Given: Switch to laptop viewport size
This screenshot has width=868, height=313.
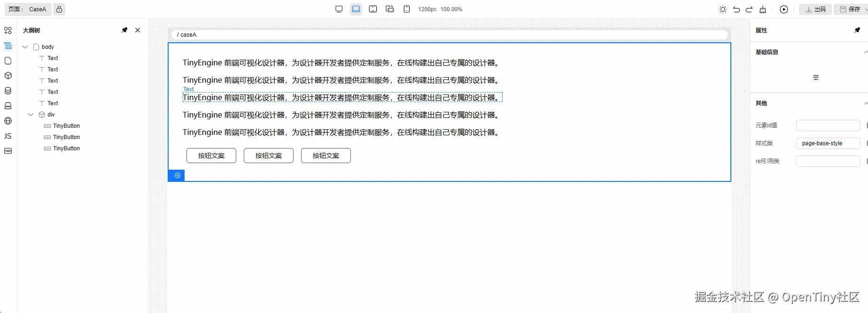Looking at the screenshot, I should 356,9.
